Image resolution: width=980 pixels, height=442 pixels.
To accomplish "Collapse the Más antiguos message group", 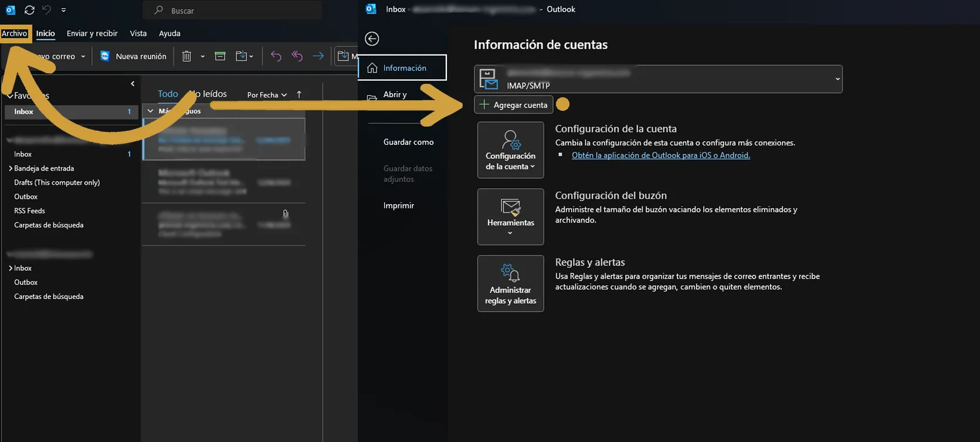I will 150,111.
